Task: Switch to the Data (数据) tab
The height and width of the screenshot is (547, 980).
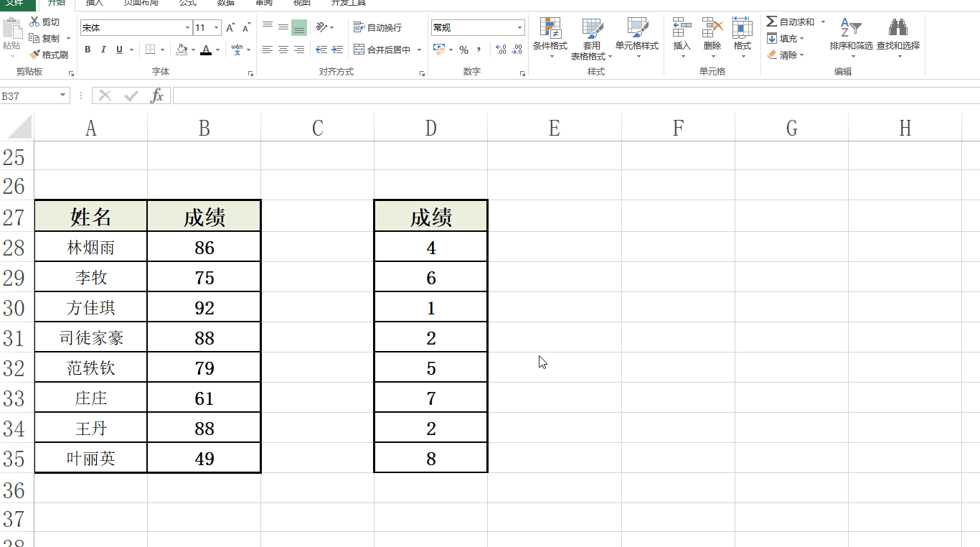Action: pyautogui.click(x=225, y=3)
